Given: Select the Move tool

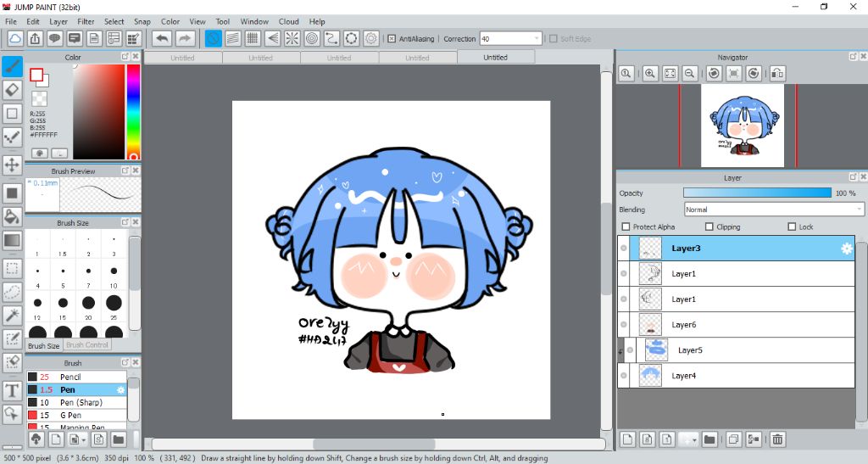Looking at the screenshot, I should point(12,165).
